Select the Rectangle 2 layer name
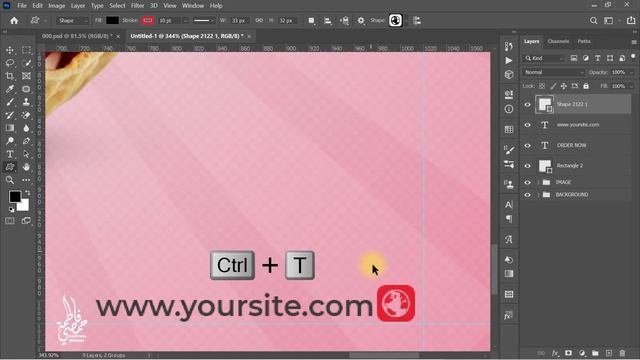Viewport: 640px width, 360px height. [x=570, y=166]
